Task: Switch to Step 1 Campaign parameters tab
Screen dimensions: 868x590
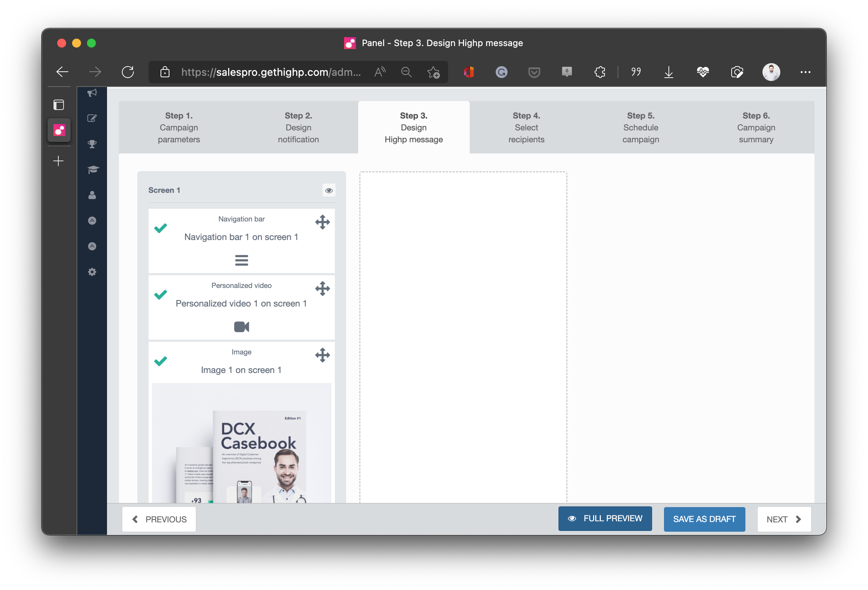Action: coord(178,127)
